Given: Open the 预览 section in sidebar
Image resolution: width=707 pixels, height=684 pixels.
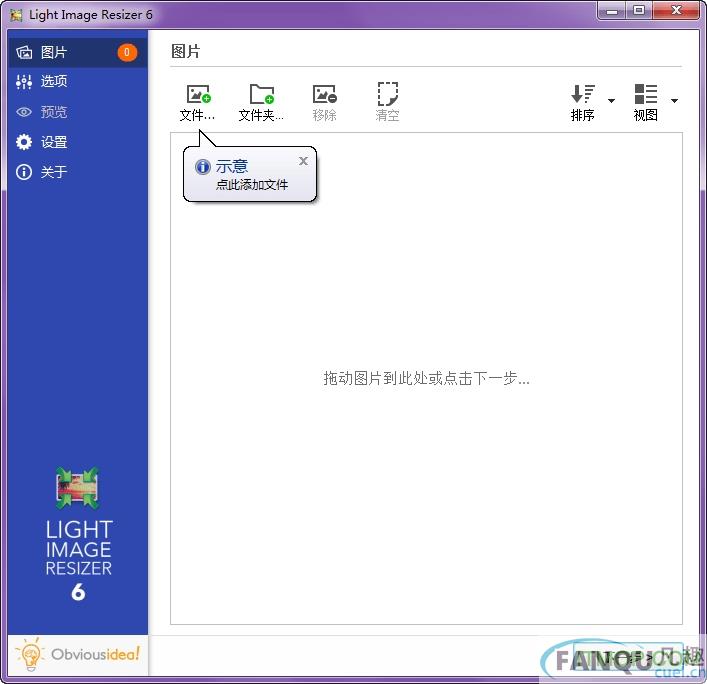Looking at the screenshot, I should click(x=78, y=112).
